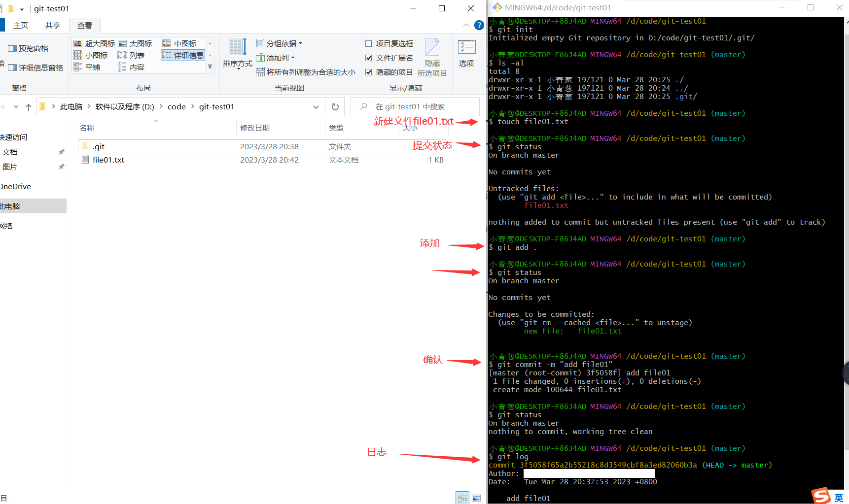Open folder options (选项)
Image resolution: width=849 pixels, height=504 pixels.
pyautogui.click(x=466, y=53)
